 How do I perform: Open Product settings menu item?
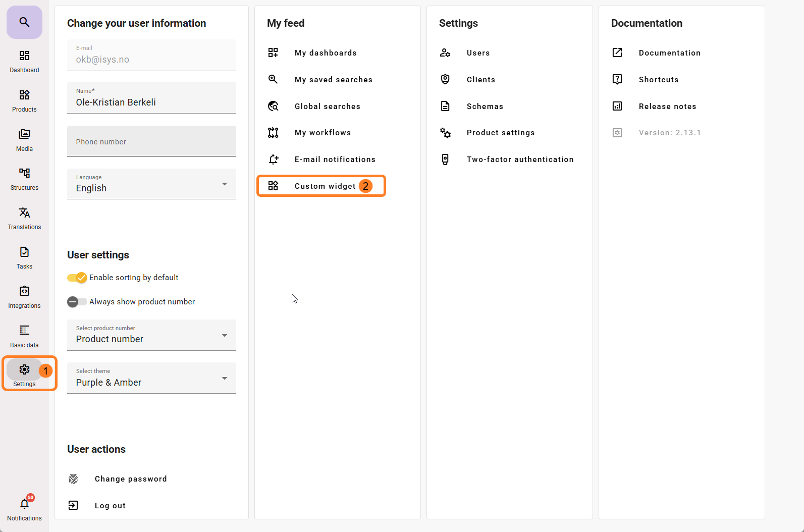(500, 133)
